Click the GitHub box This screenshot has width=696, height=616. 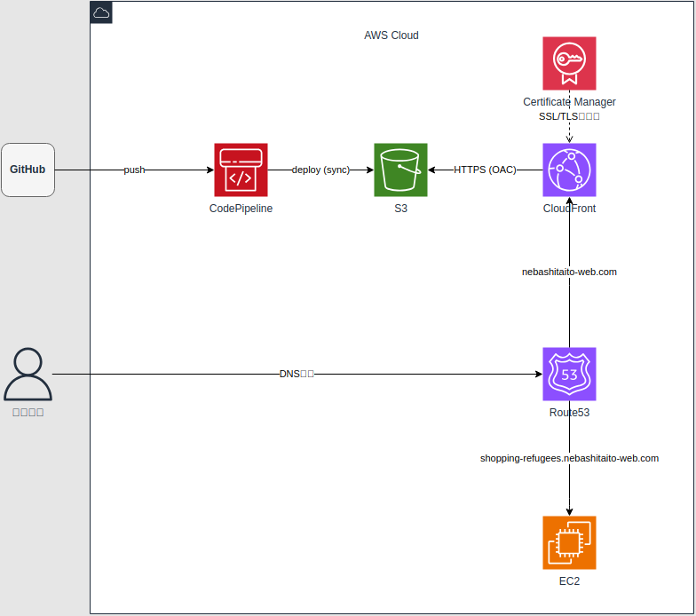coord(28,170)
